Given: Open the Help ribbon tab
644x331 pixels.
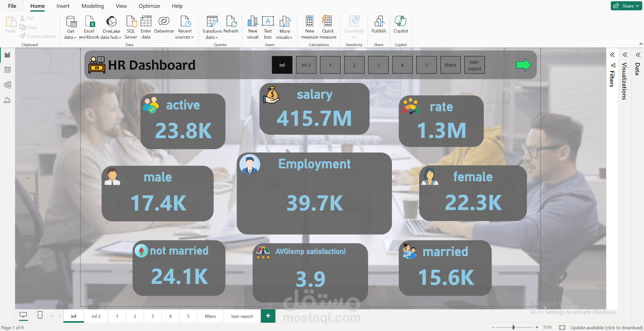Looking at the screenshot, I should click(x=177, y=6).
